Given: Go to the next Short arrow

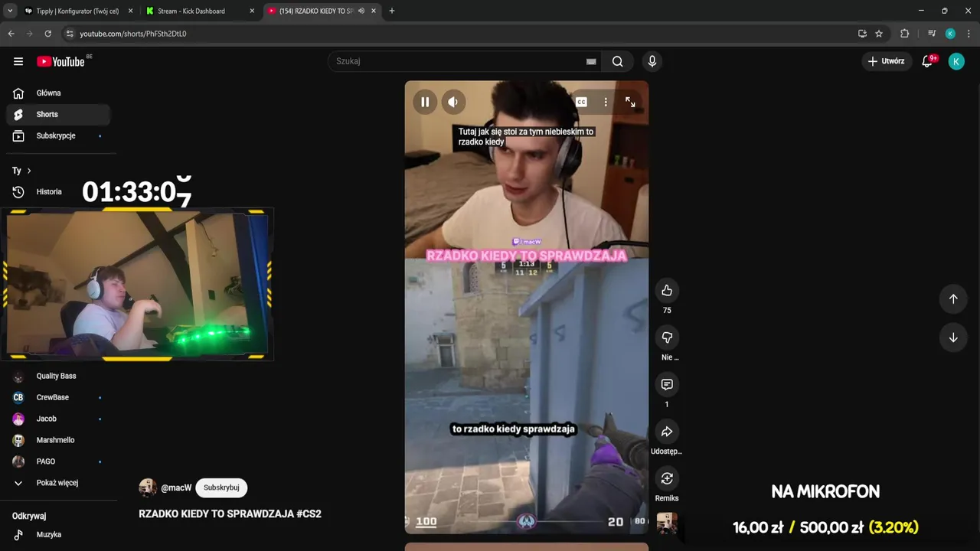Looking at the screenshot, I should [953, 337].
